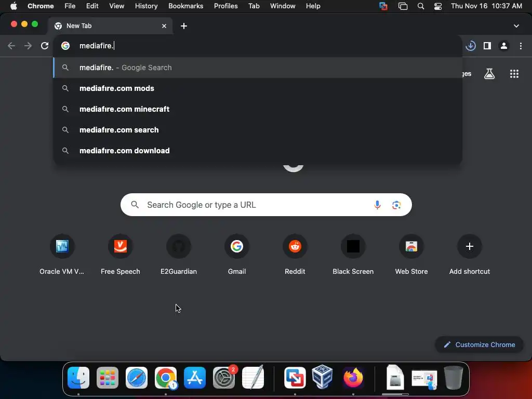Reload the page with the refresh icon
This screenshot has width=532, height=399.
(x=45, y=46)
